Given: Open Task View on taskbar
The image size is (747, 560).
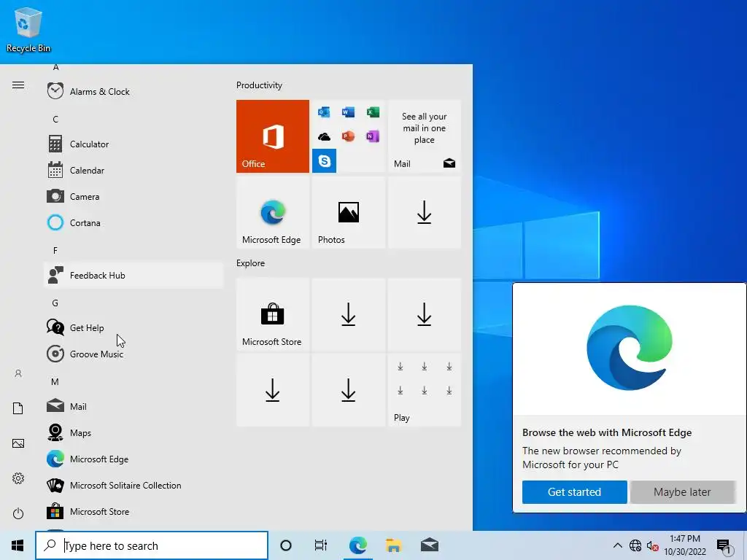Looking at the screenshot, I should pos(321,545).
